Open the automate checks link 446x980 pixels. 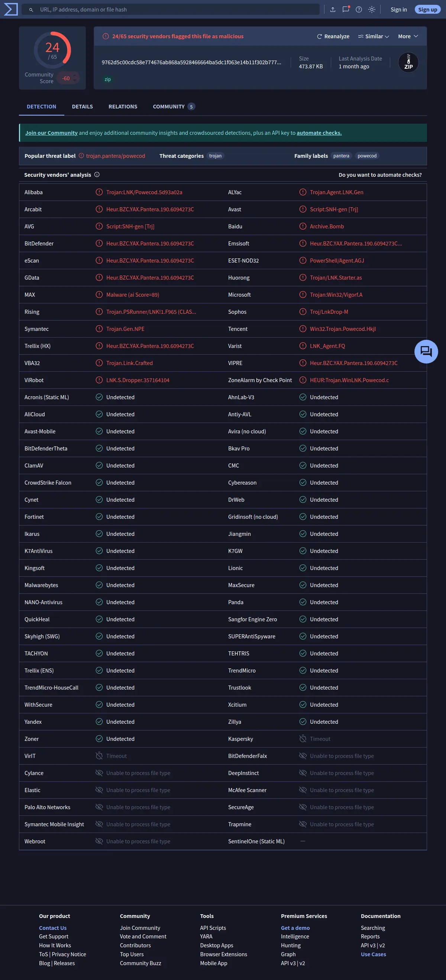(x=319, y=133)
